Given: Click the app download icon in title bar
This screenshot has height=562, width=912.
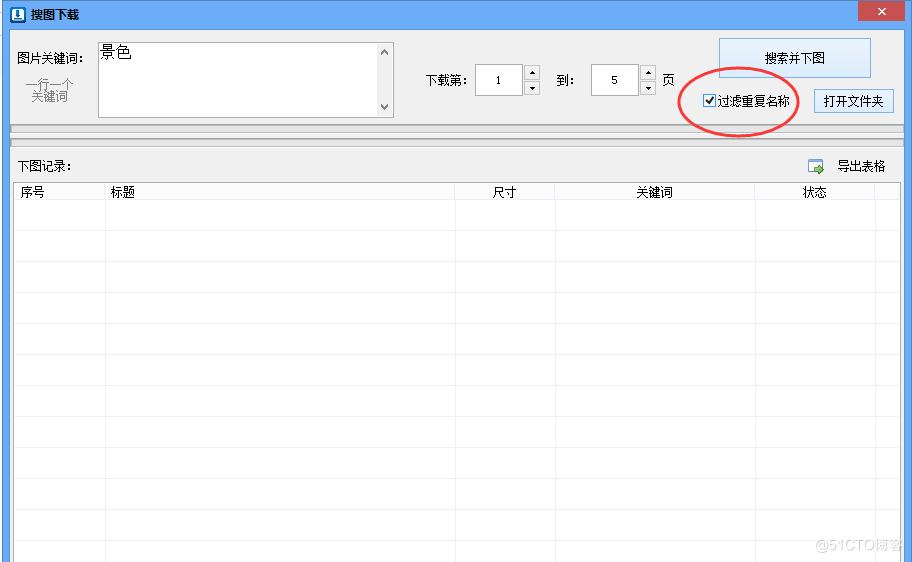Looking at the screenshot, I should coord(18,15).
